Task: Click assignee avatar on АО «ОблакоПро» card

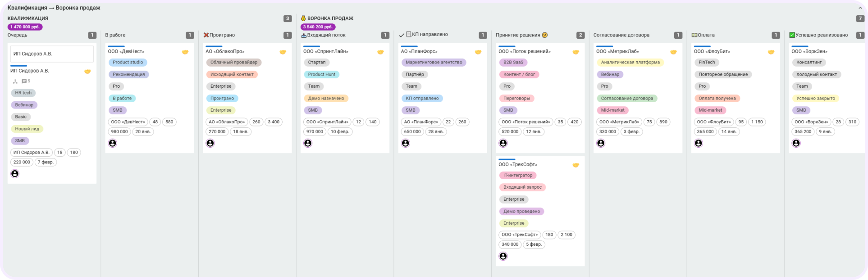Action: click(210, 143)
